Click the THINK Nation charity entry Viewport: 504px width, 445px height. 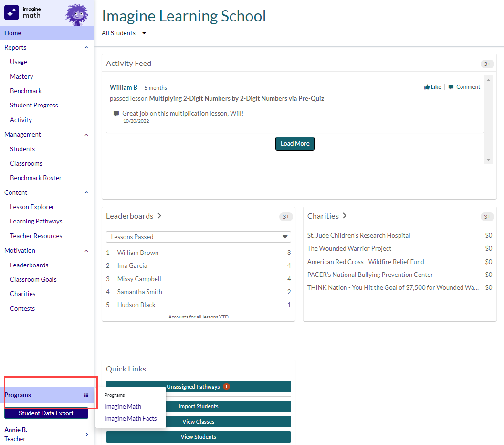(x=393, y=288)
